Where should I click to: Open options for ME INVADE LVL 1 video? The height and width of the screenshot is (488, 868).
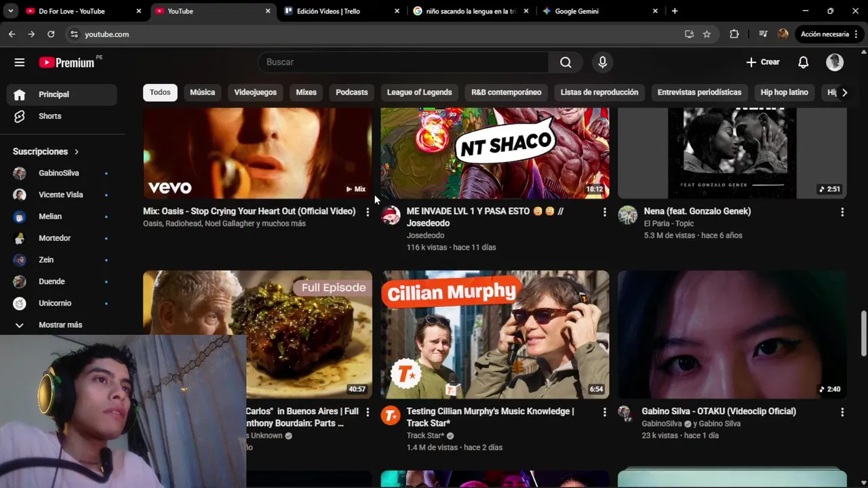604,212
